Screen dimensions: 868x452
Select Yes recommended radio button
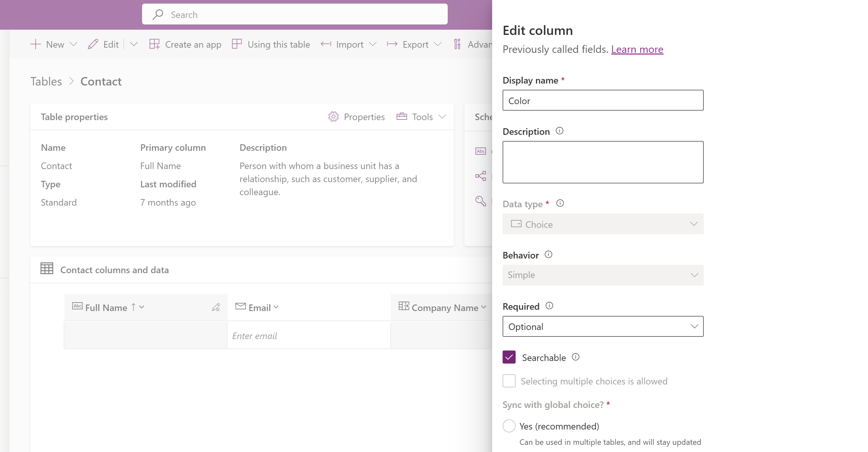click(508, 426)
